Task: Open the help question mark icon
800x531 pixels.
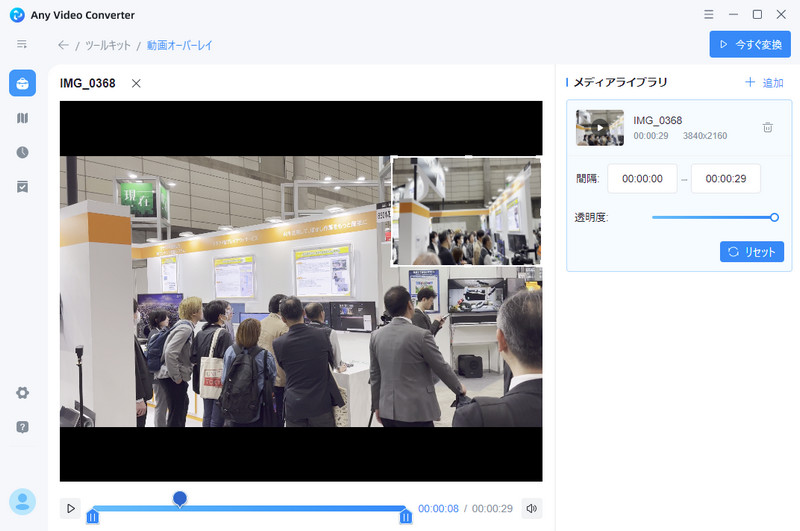Action: tap(22, 427)
